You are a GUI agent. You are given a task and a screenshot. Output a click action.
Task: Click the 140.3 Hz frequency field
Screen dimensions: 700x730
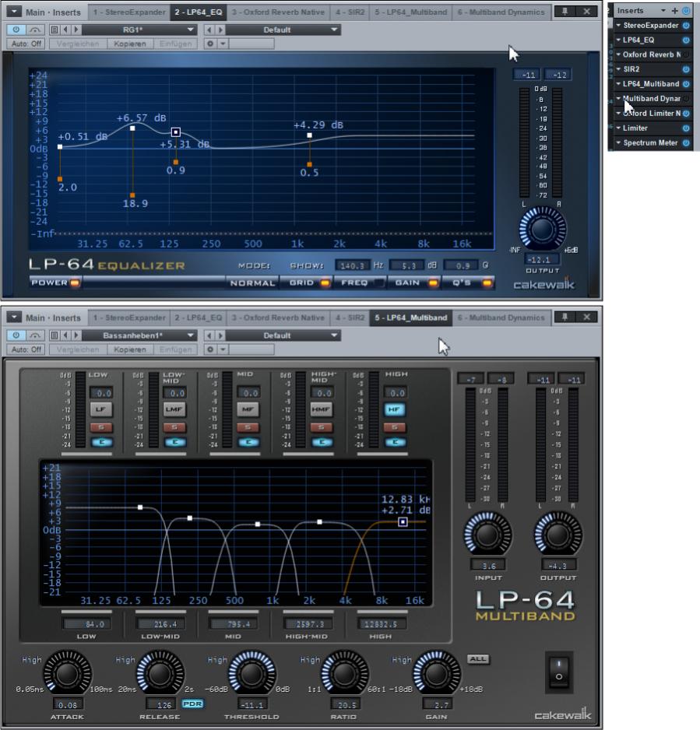tap(352, 265)
